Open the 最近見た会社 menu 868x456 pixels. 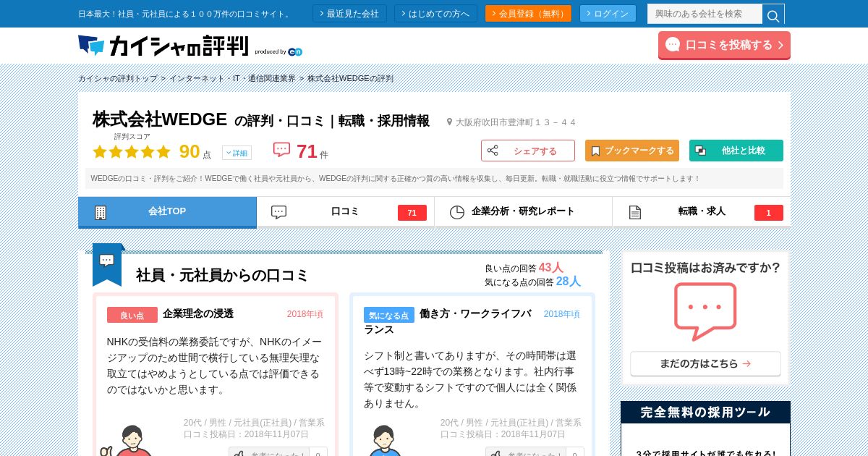coord(349,14)
